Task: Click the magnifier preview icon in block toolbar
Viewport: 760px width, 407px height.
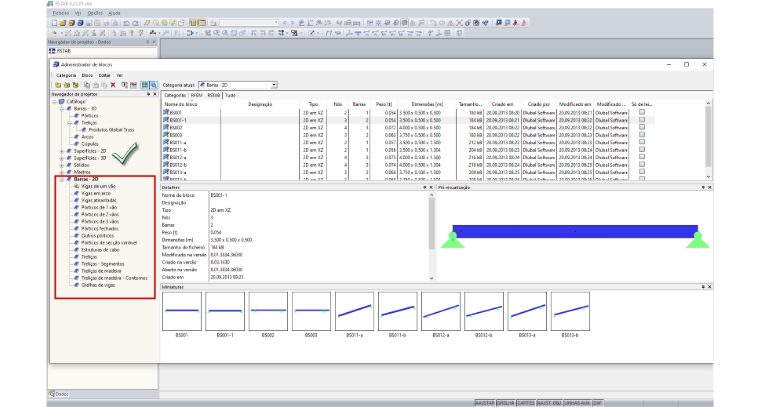Action: click(x=154, y=85)
